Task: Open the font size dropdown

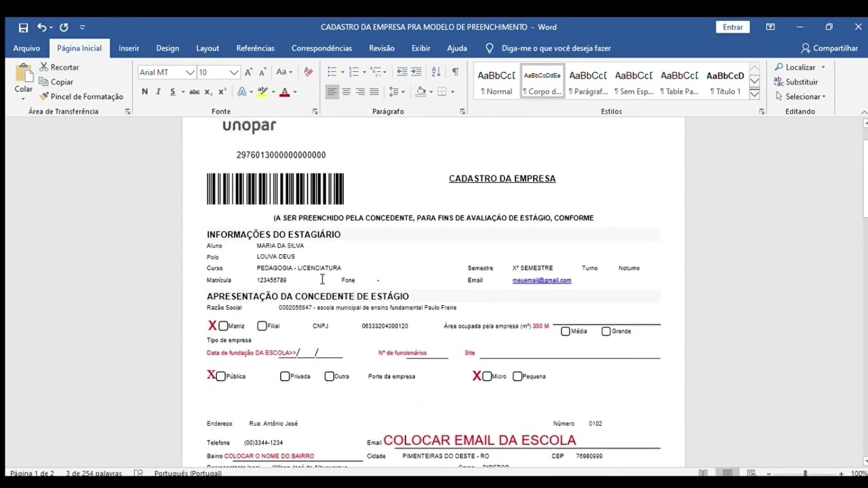Action: coord(234,73)
